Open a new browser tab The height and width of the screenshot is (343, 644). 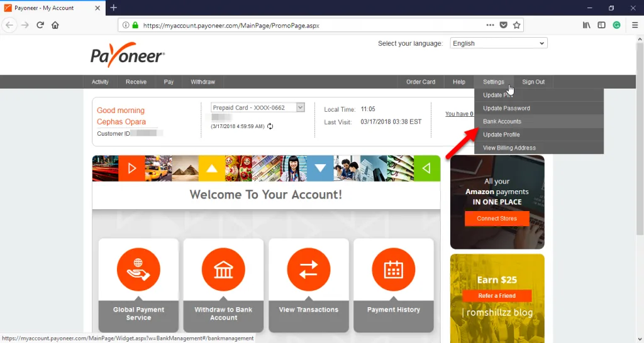114,8
